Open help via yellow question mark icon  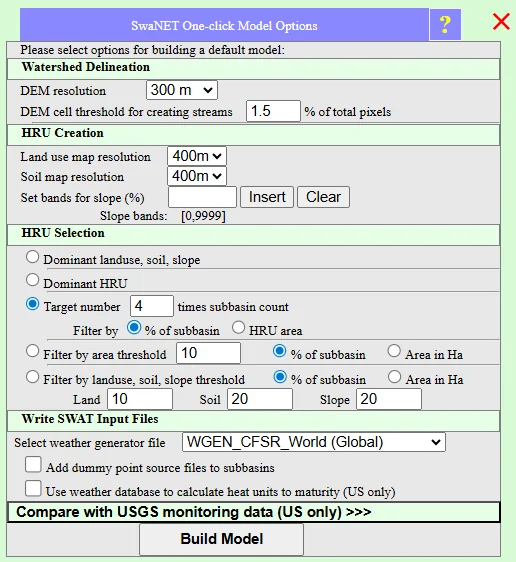pyautogui.click(x=445, y=25)
